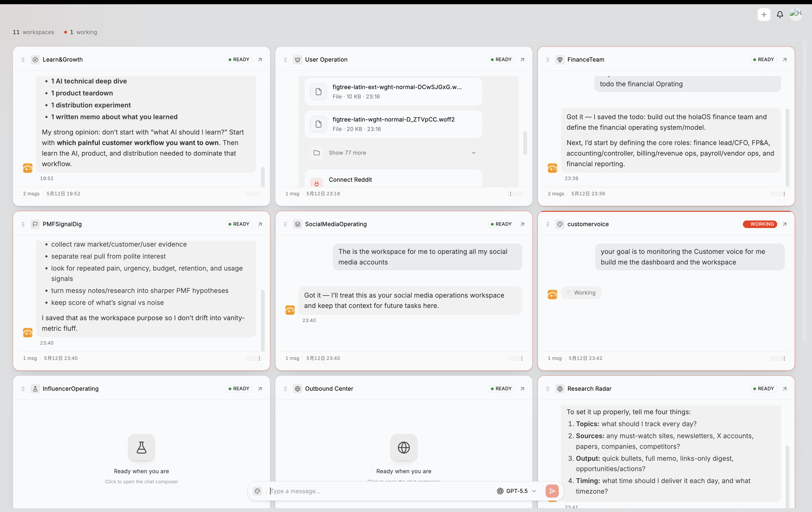Click READY status badge on Learn&Growth
This screenshot has width=812, height=512.
point(239,60)
